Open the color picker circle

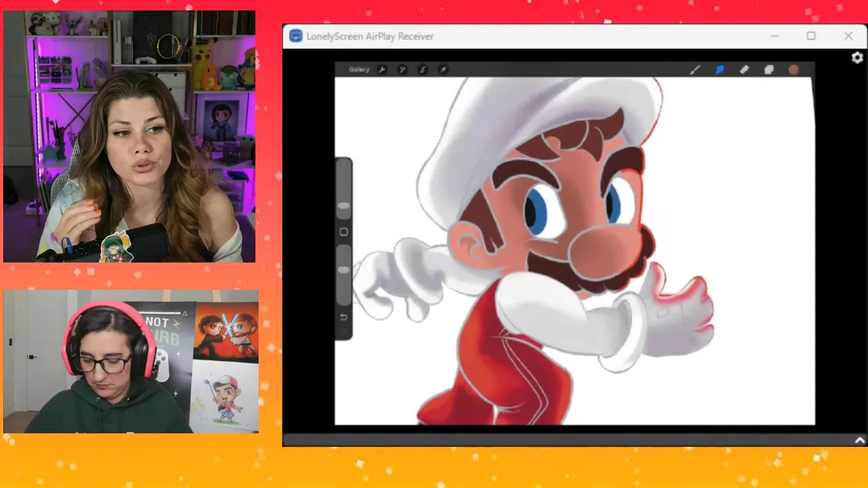tap(793, 70)
